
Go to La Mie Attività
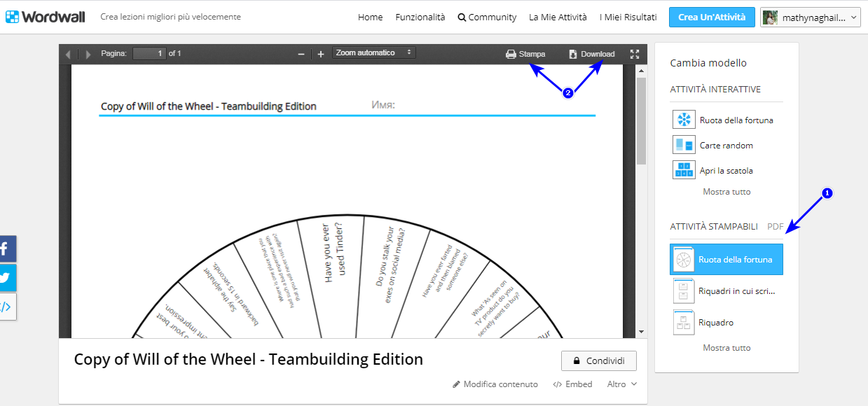tap(558, 17)
